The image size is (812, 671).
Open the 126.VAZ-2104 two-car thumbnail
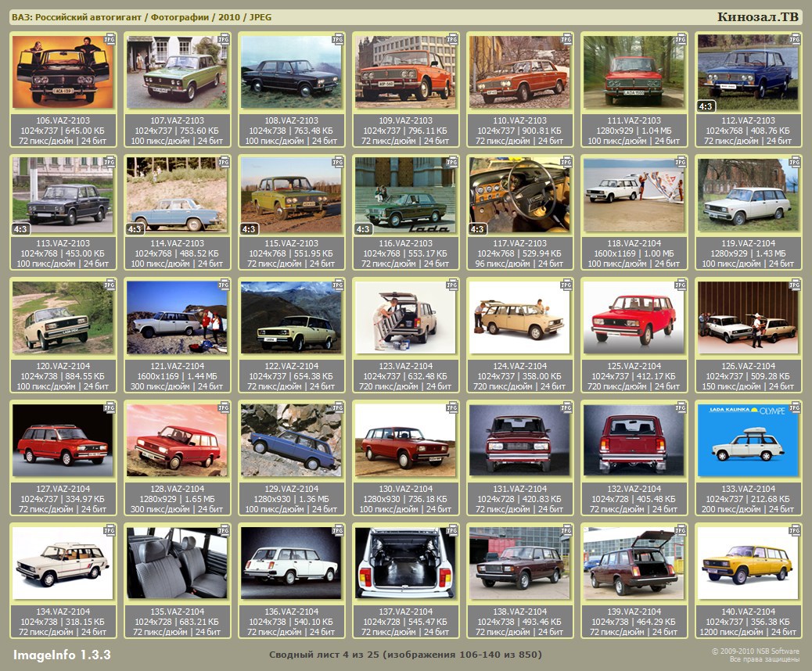[x=748, y=318]
